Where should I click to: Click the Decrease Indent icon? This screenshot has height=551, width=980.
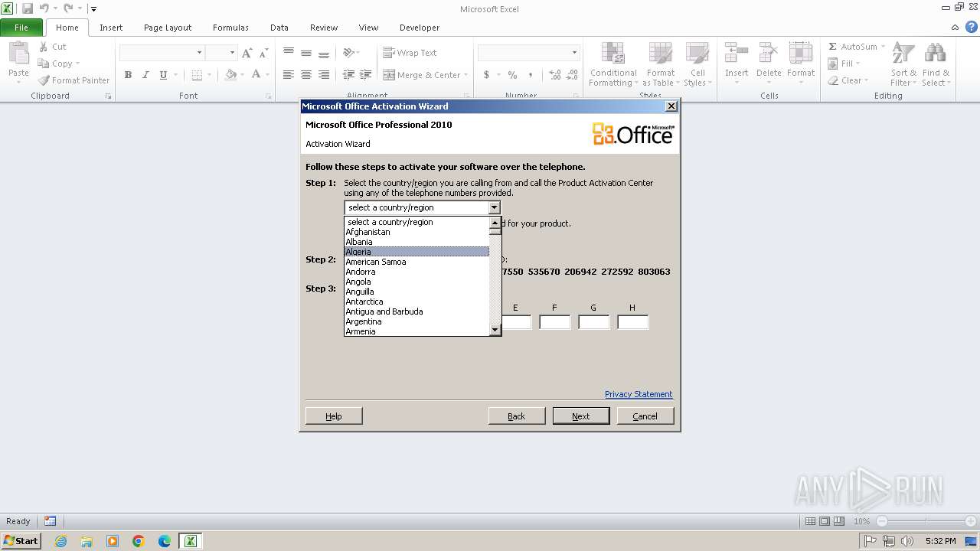tap(348, 75)
